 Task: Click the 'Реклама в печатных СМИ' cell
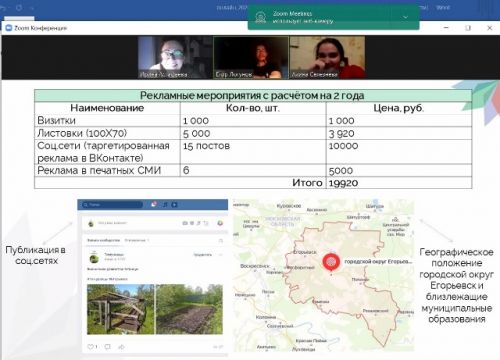coord(108,170)
